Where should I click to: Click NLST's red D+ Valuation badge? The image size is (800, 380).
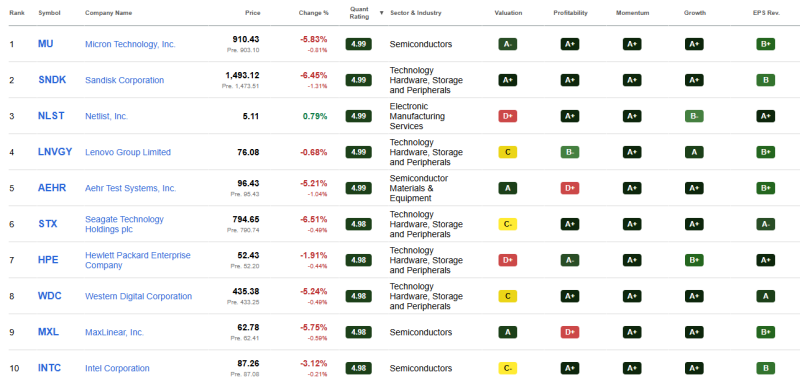point(508,116)
